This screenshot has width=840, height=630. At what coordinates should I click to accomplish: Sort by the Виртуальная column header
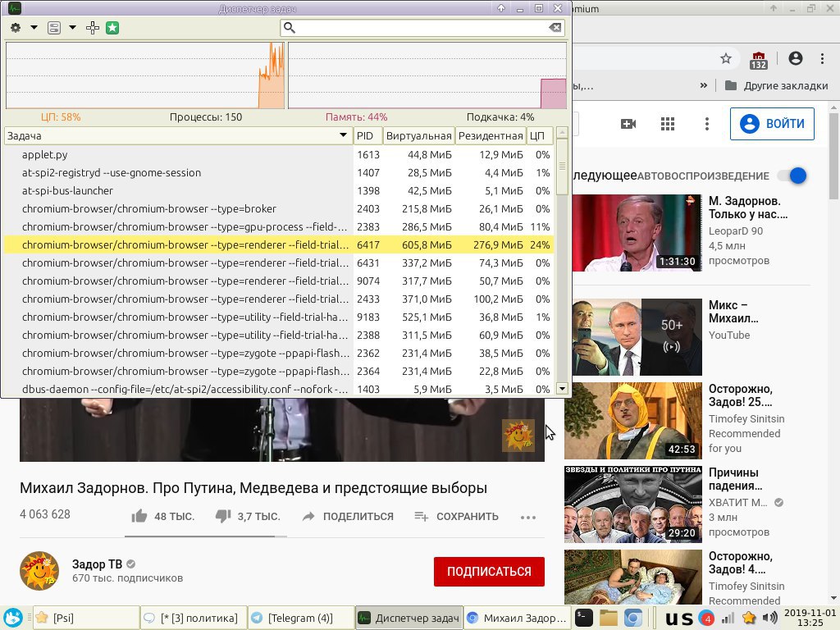418,136
